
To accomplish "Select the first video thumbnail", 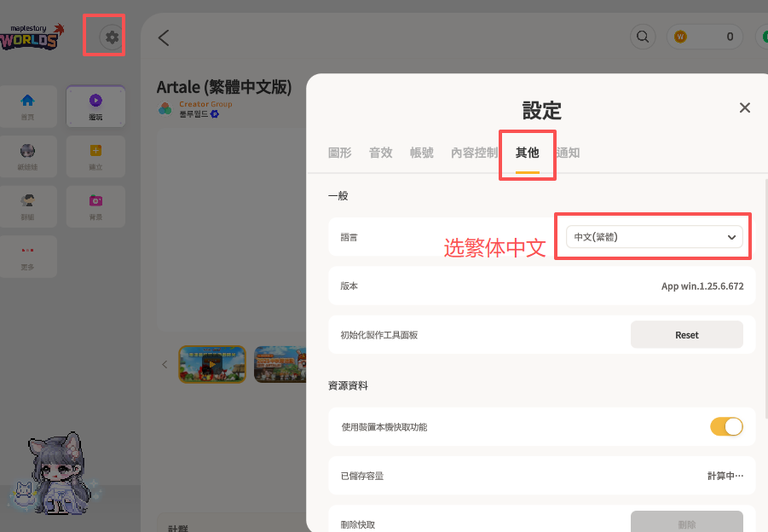I will click(212, 364).
